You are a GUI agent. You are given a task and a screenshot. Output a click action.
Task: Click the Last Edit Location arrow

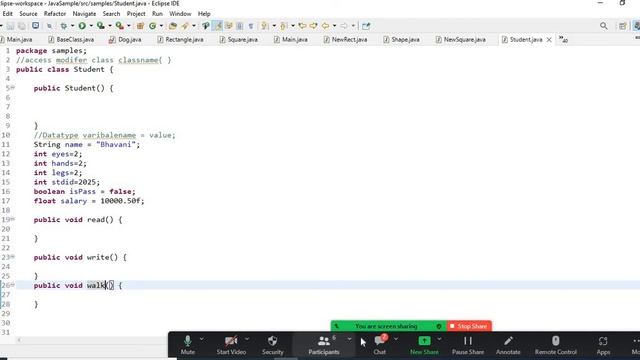pos(302,26)
